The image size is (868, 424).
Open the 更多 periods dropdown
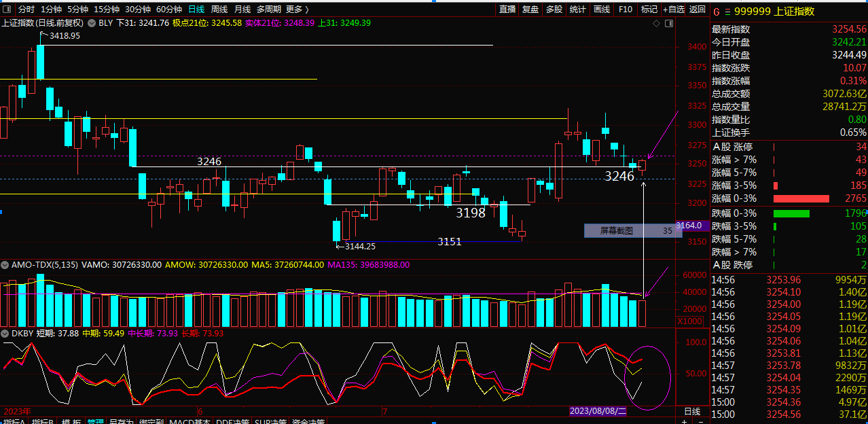[297, 9]
